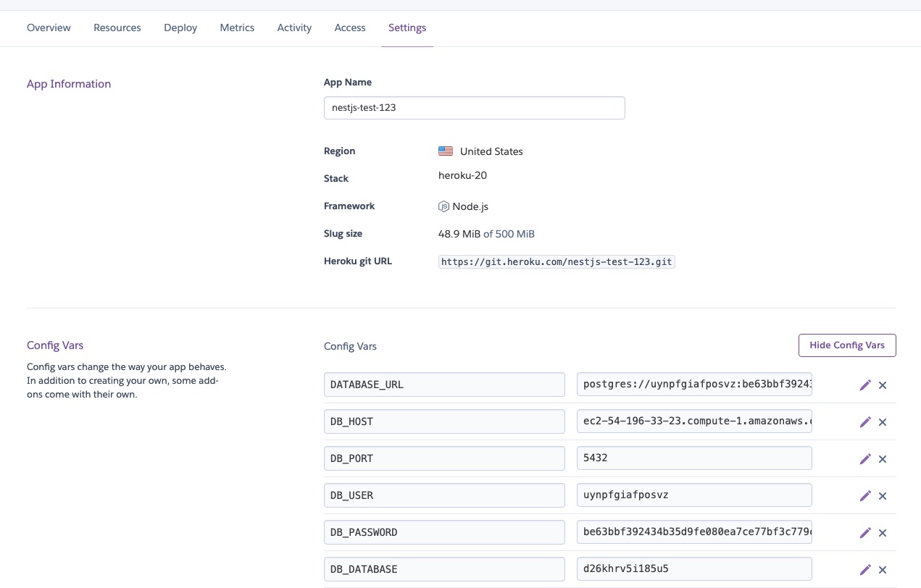View the Activity tab

[294, 28]
